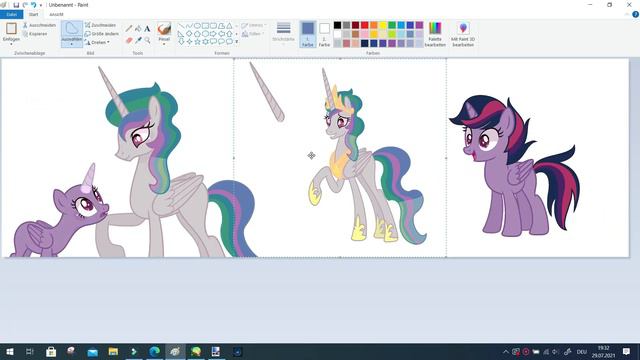Viewport: 640px width, 360px height.
Task: Choose the right arrow shape
Action: pos(213,34)
